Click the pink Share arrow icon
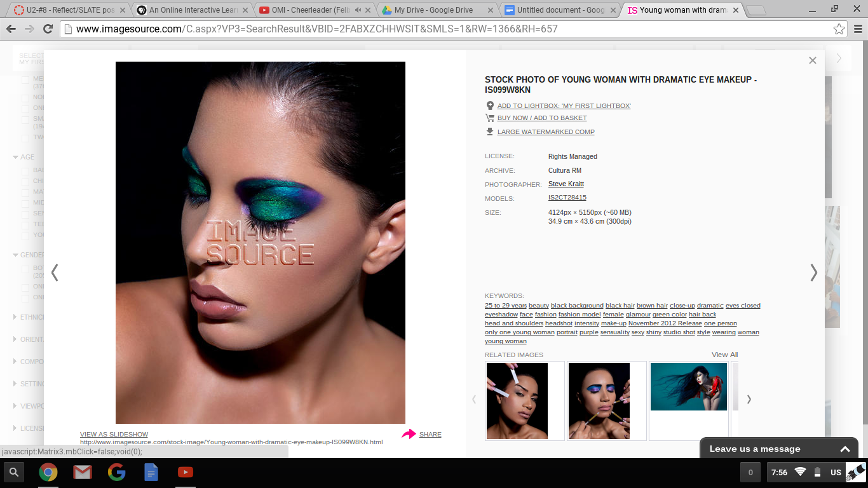This screenshot has width=868, height=488. (409, 434)
